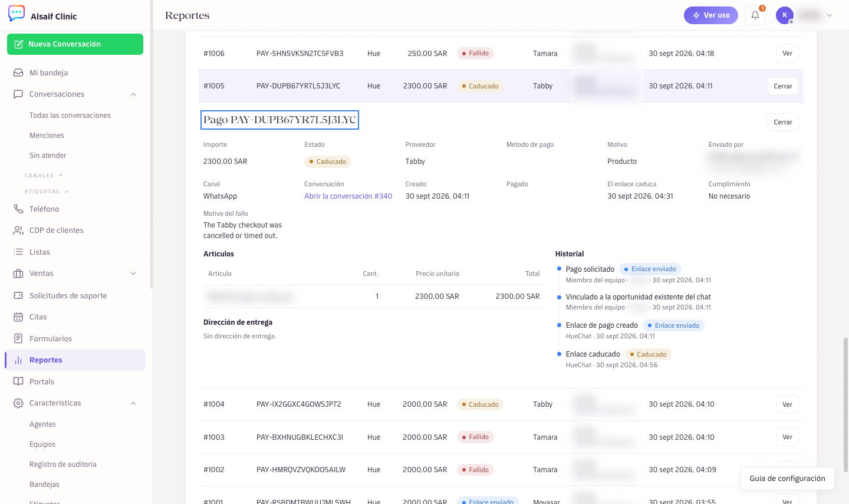The width and height of the screenshot is (849, 504).
Task: Go to Menciones
Action: tap(47, 136)
